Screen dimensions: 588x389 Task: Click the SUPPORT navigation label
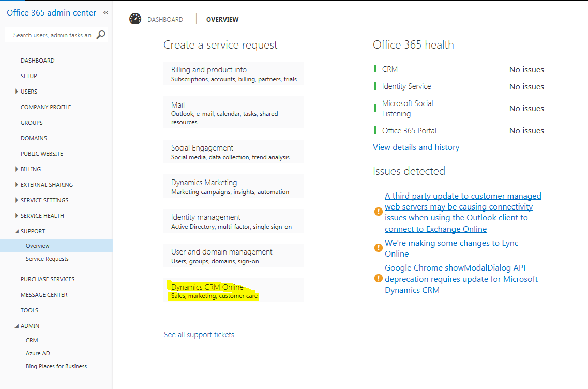pos(33,231)
